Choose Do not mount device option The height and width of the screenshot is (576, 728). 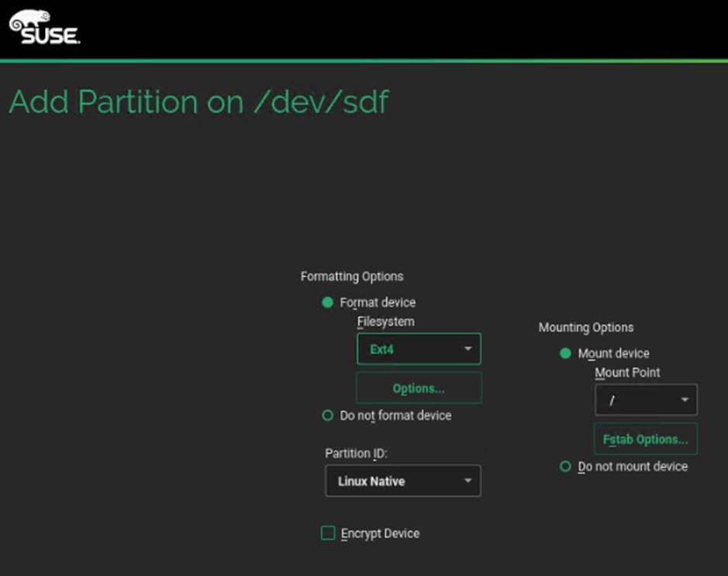(x=566, y=467)
